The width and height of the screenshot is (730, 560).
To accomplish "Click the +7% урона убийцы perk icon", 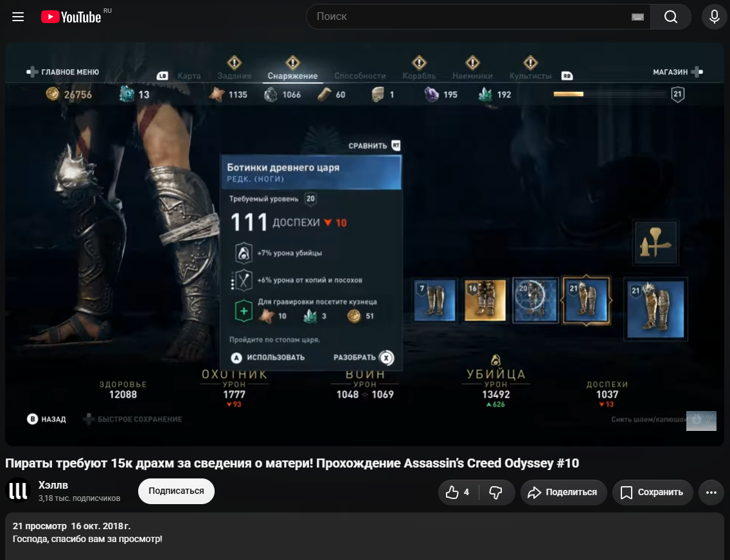I will point(244,253).
